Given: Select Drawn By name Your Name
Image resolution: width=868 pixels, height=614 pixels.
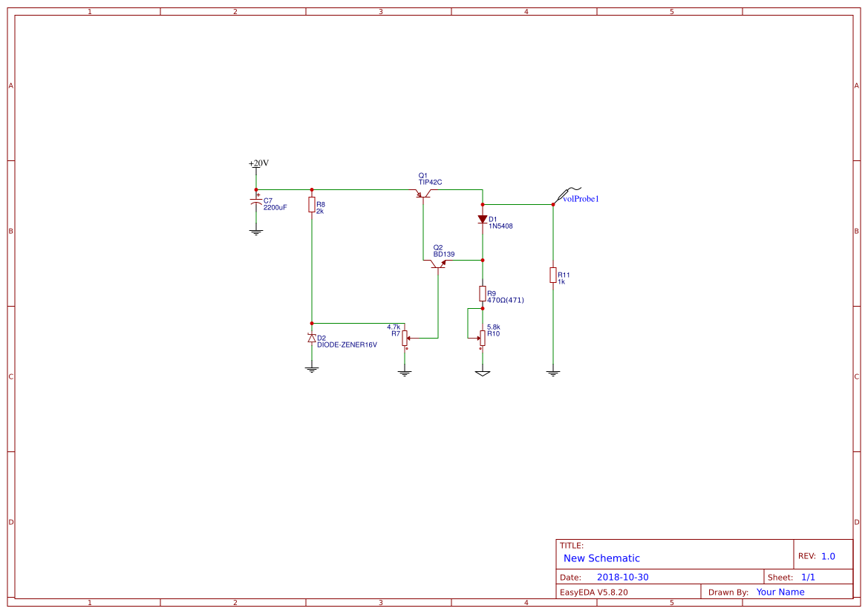Looking at the screenshot, I should click(780, 592).
